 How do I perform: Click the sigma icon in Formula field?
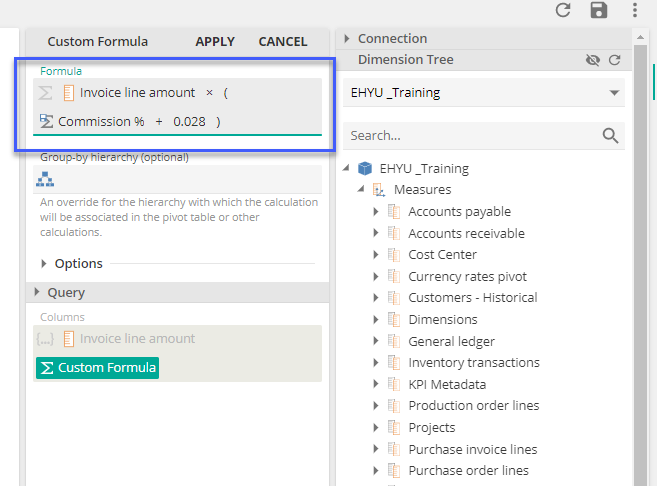coord(45,93)
